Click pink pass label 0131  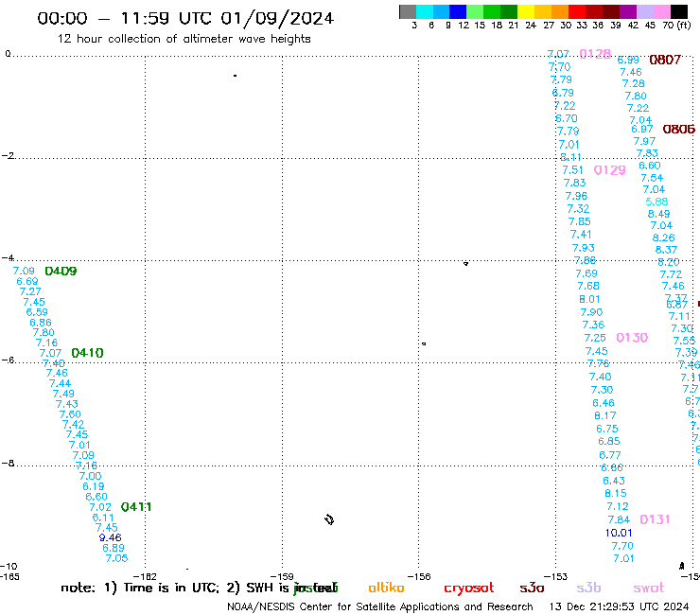(x=655, y=519)
